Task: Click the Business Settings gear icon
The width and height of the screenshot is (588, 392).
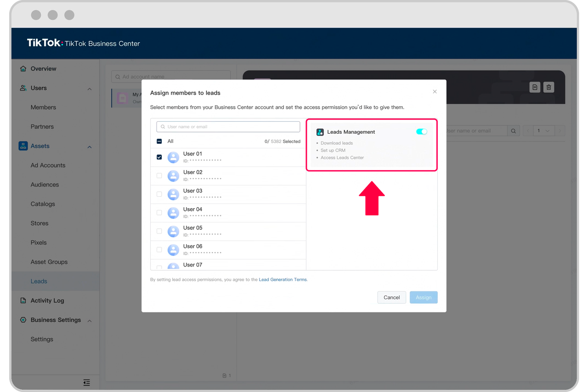Action: click(x=23, y=320)
